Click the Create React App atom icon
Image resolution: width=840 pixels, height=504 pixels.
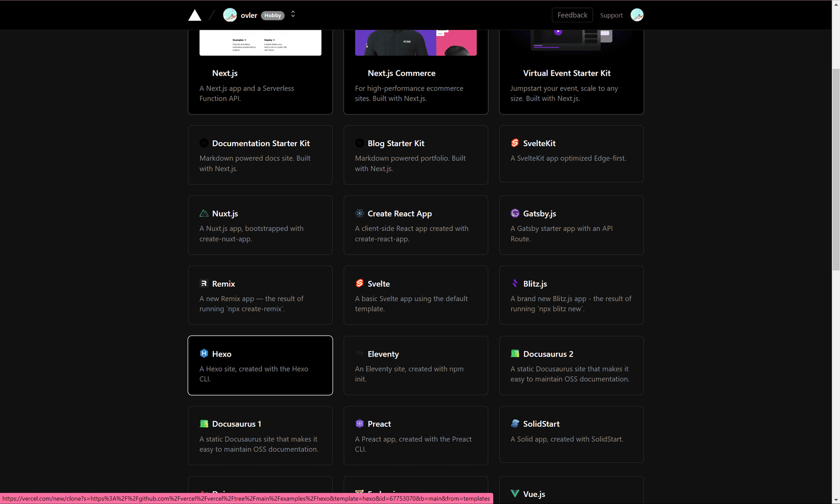pyautogui.click(x=360, y=213)
